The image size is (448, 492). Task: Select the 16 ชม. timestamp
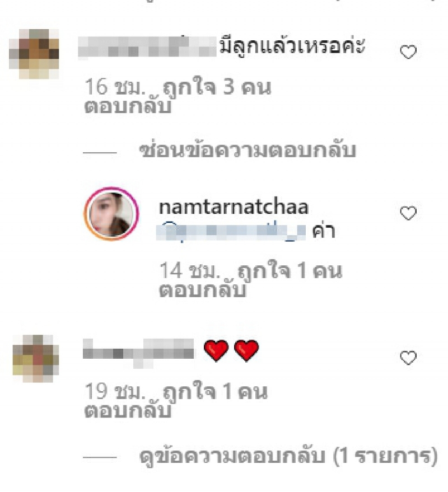[115, 87]
